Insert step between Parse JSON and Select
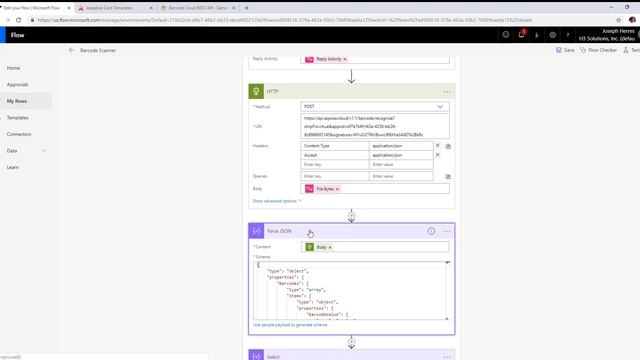The width and height of the screenshot is (640, 360). [351, 341]
